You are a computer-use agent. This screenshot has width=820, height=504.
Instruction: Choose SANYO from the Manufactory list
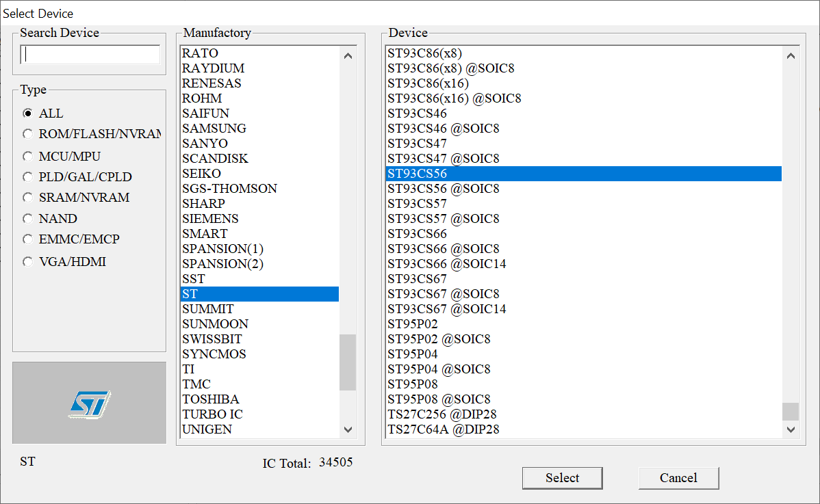pyautogui.click(x=259, y=144)
